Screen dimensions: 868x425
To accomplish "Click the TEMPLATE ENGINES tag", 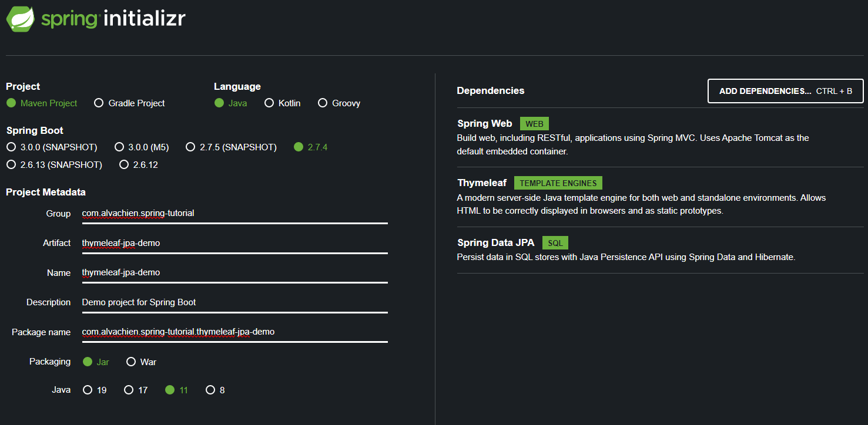I will point(558,183).
